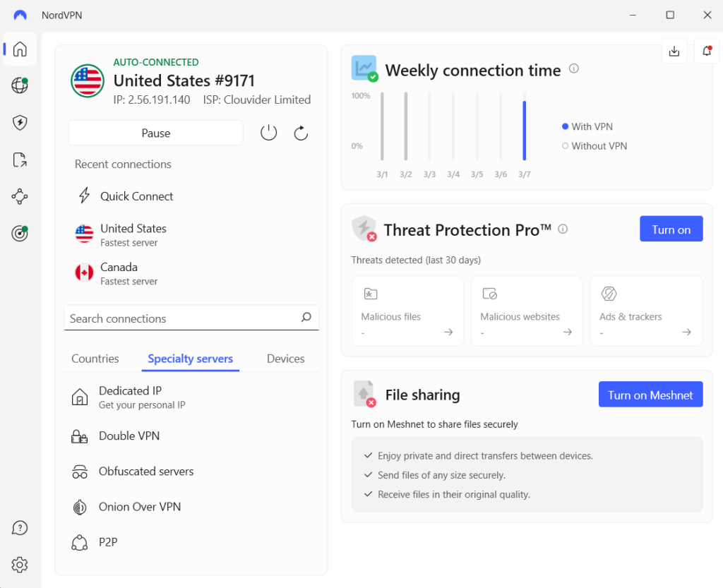Open Threat Protection shield in sidebar
Viewport: 723px width, 588px height.
tap(20, 123)
